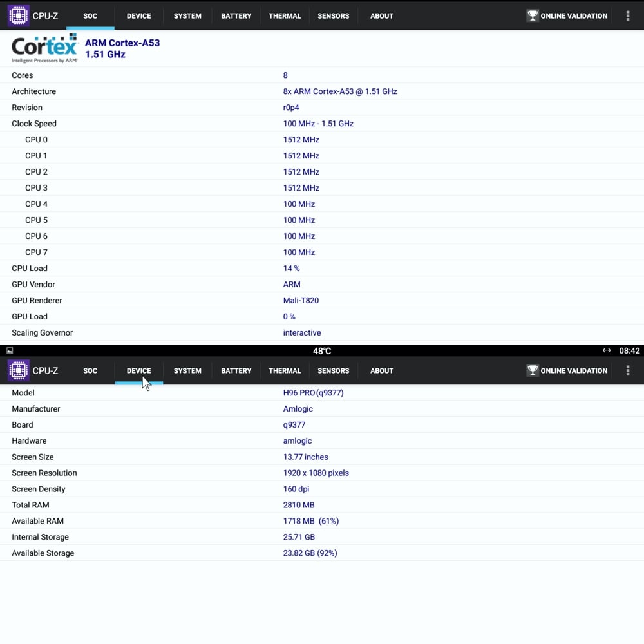Click the trophy icon in the Device screen's header
Screen dimensions: 644x644
point(533,370)
